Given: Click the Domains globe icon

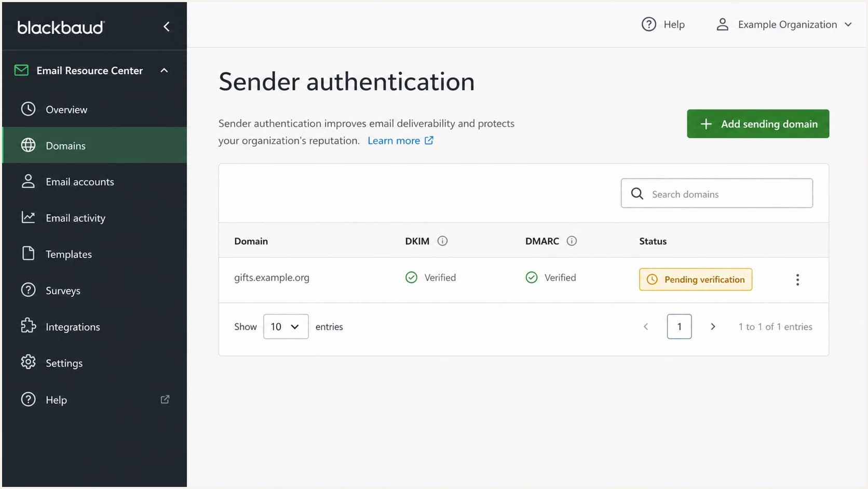Looking at the screenshot, I should [28, 145].
